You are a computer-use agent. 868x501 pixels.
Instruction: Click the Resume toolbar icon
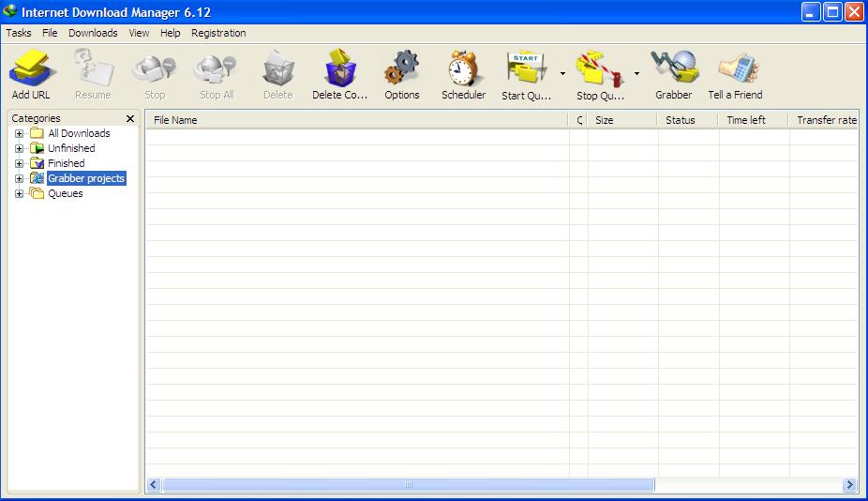click(x=94, y=68)
